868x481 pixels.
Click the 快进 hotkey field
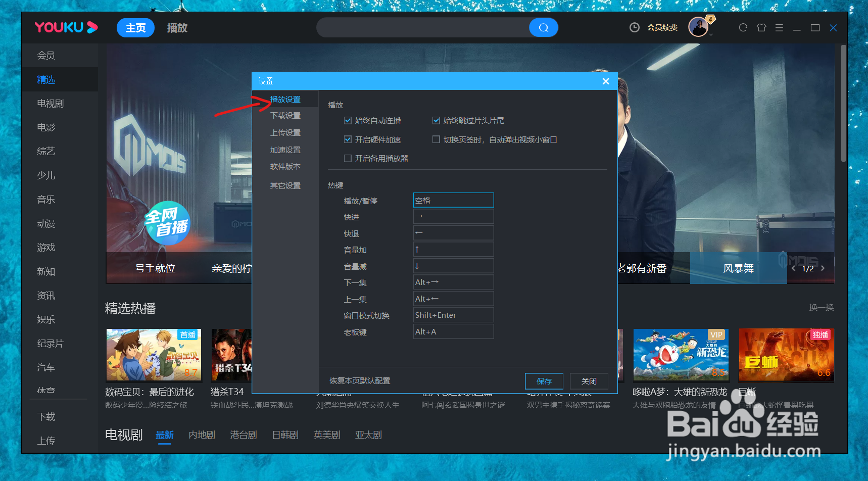[x=454, y=216]
